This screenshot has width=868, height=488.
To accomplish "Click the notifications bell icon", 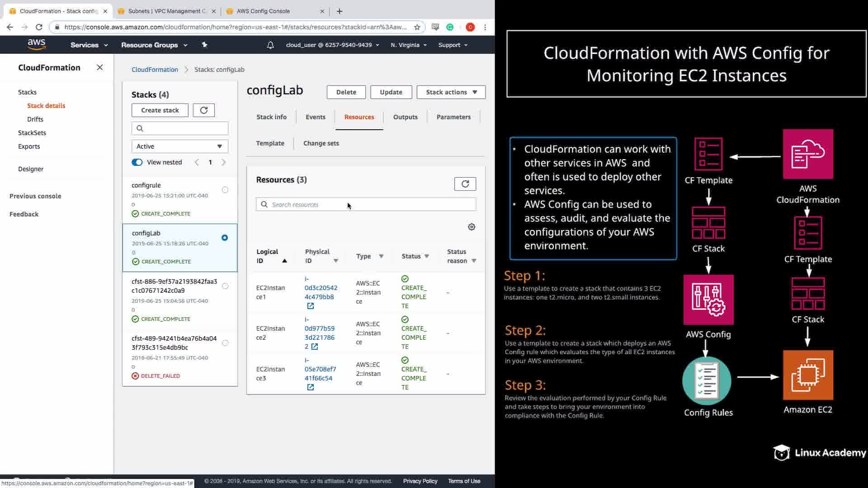I will (x=270, y=45).
